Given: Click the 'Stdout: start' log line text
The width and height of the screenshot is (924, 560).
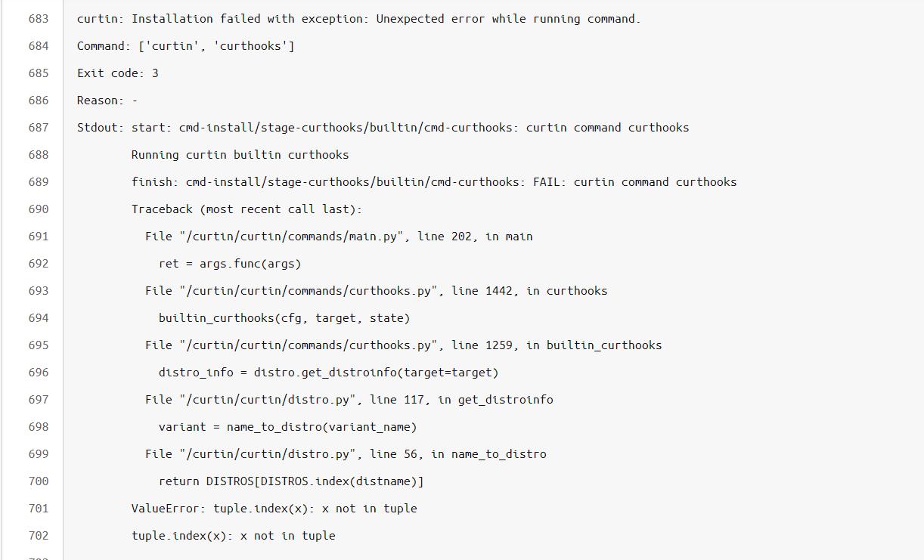Looking at the screenshot, I should [x=383, y=128].
